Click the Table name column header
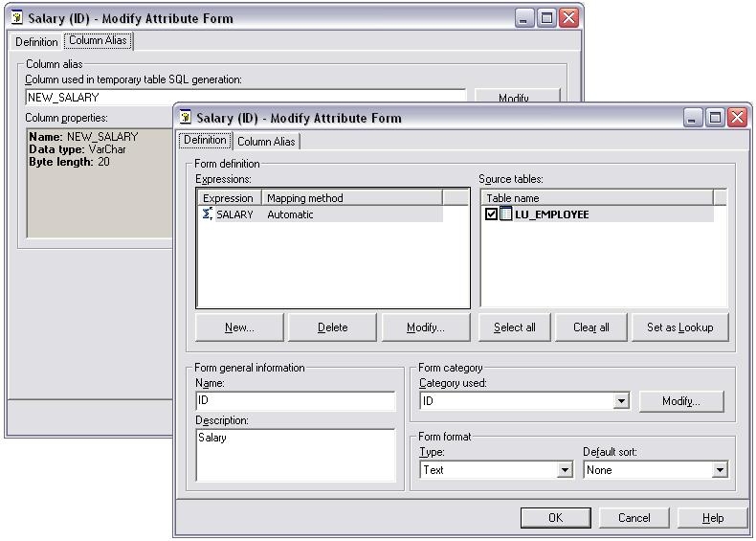The image size is (756, 541). coord(597,198)
